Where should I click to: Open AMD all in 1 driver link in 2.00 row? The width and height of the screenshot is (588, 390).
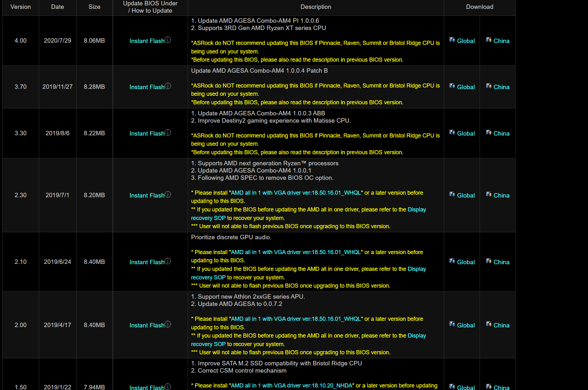(296, 319)
